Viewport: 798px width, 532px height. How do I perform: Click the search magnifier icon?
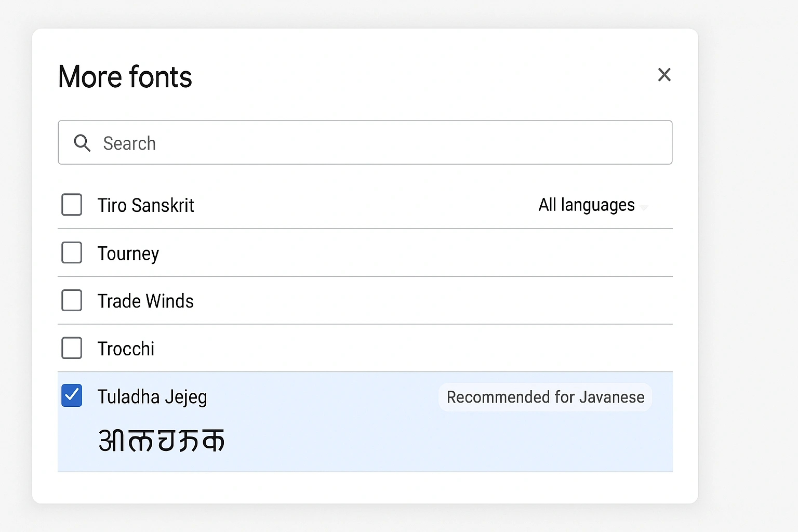point(82,143)
